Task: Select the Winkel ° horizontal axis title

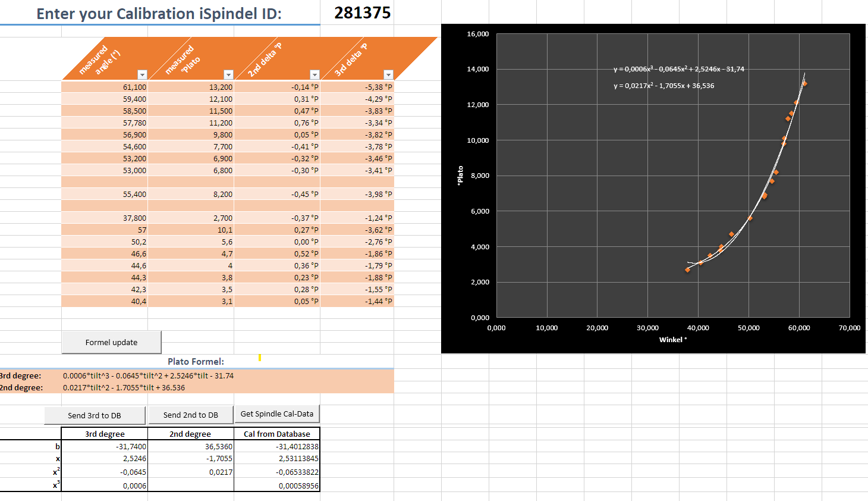Action: (672, 340)
